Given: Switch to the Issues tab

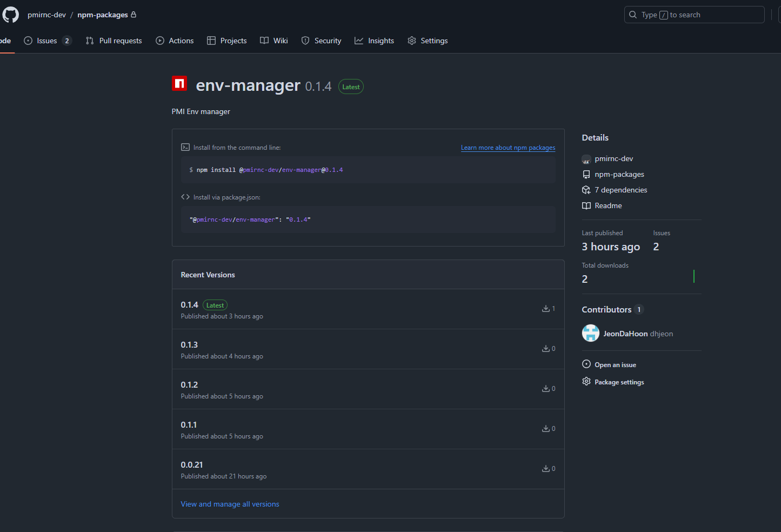Looking at the screenshot, I should point(48,41).
